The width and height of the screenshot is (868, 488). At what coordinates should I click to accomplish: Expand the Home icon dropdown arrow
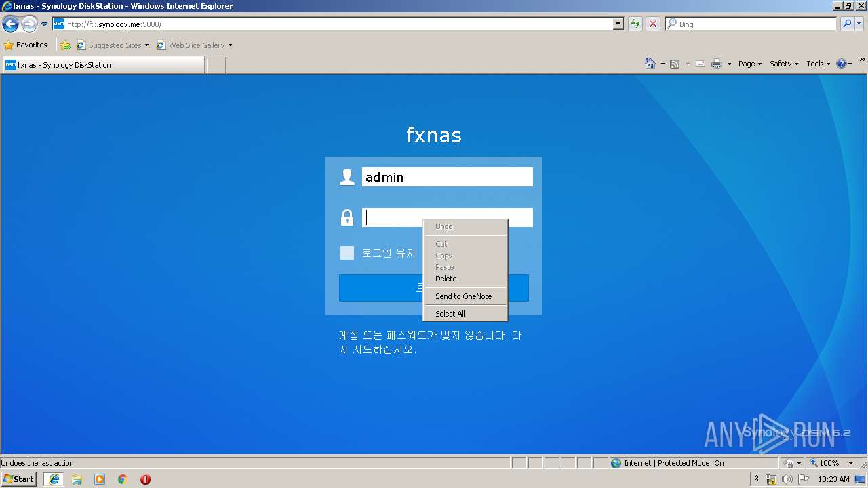pos(663,64)
